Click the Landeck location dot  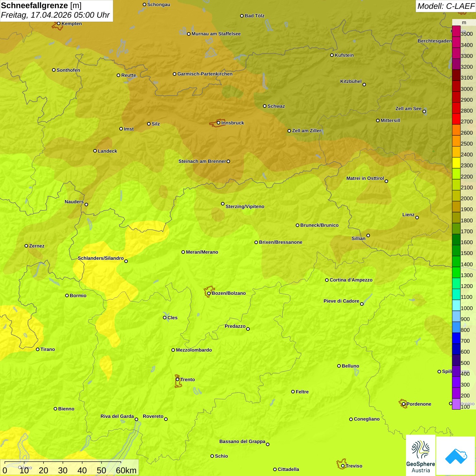[95, 151]
